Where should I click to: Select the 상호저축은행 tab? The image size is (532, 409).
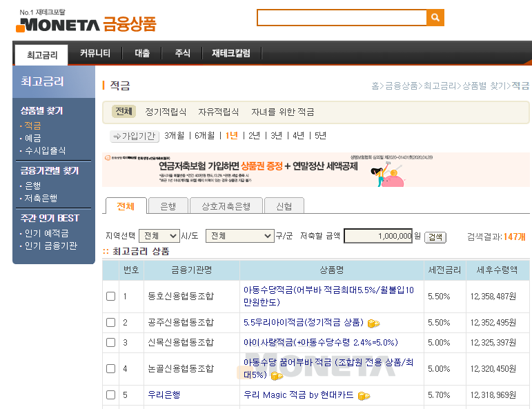[x=226, y=206]
